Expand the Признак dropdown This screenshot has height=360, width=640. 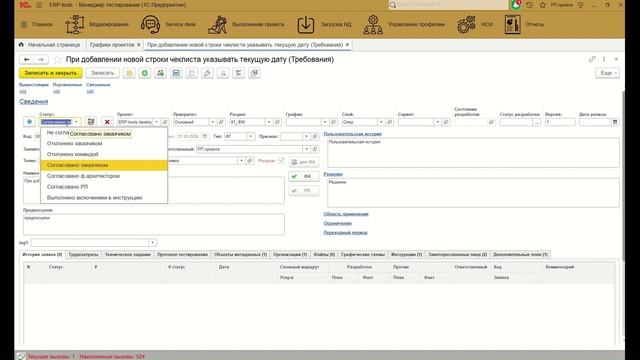point(307,136)
